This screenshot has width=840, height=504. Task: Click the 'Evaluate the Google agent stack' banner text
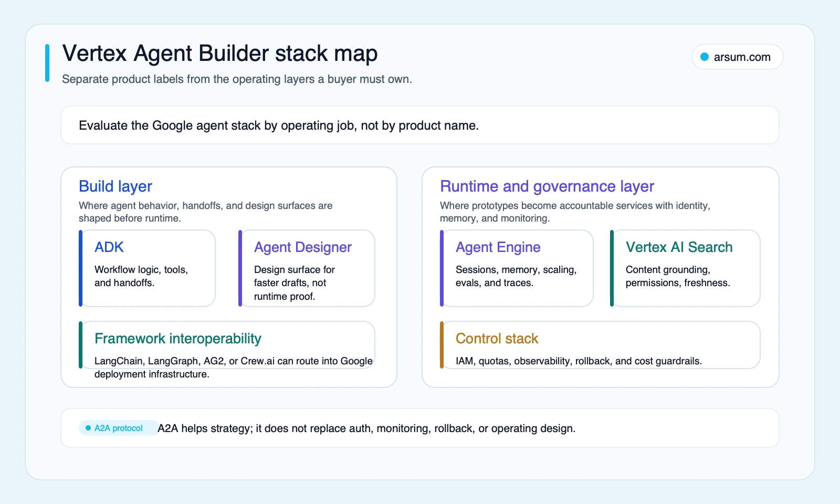click(x=279, y=125)
